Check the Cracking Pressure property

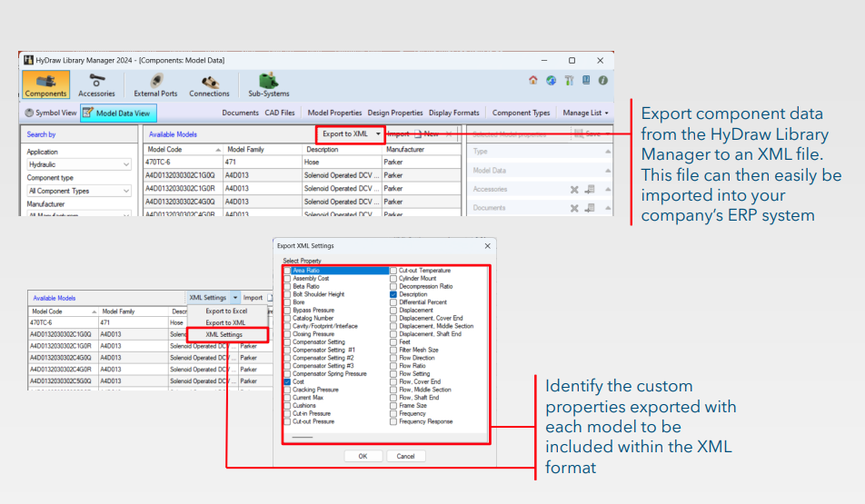tap(287, 390)
